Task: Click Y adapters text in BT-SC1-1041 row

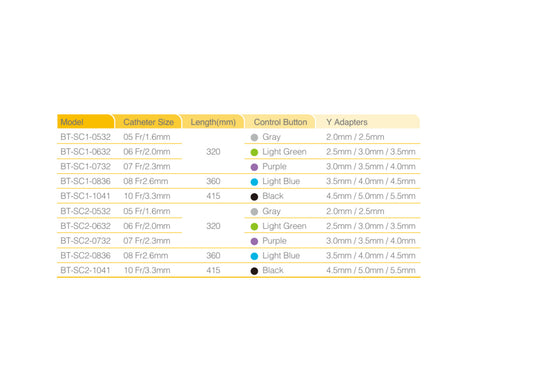Action: (371, 196)
